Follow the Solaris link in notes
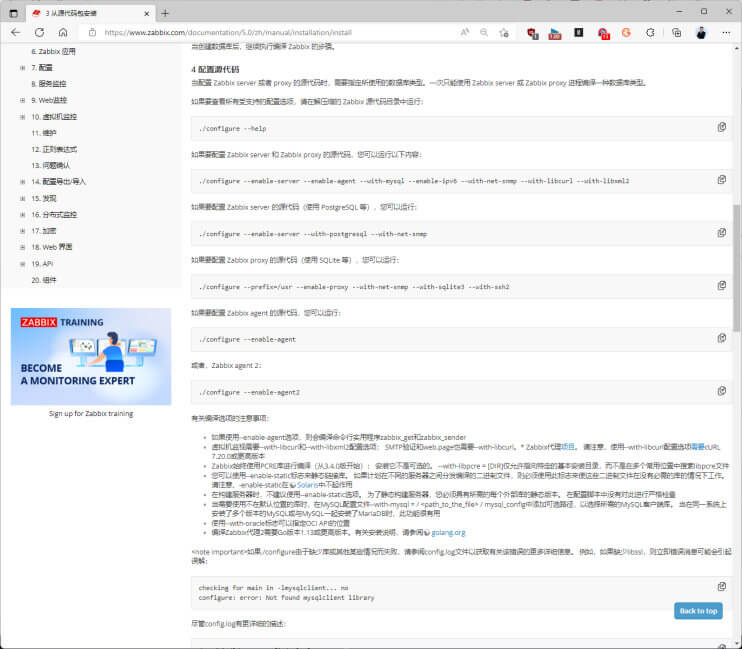Viewport: 742px width, 649px height. coord(307,485)
